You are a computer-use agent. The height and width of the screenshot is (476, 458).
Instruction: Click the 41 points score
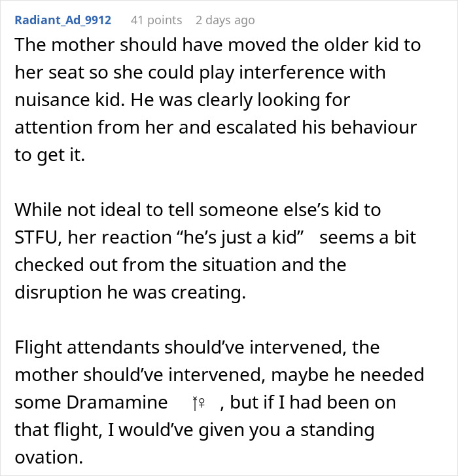coord(156,20)
